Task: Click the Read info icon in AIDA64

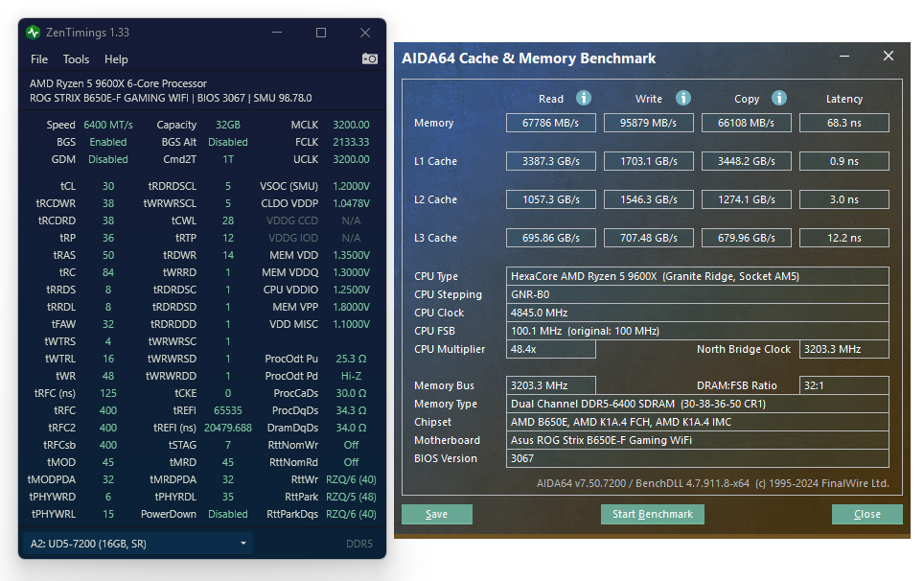Action: (x=584, y=98)
